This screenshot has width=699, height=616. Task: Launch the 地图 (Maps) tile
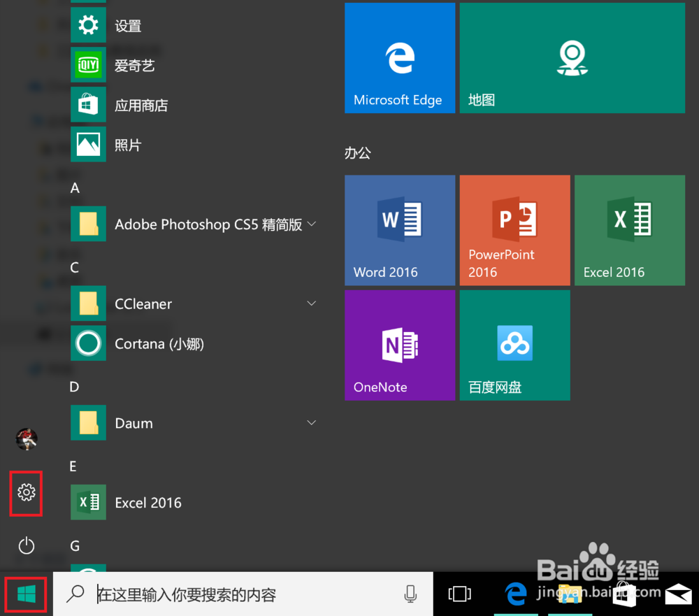572,58
